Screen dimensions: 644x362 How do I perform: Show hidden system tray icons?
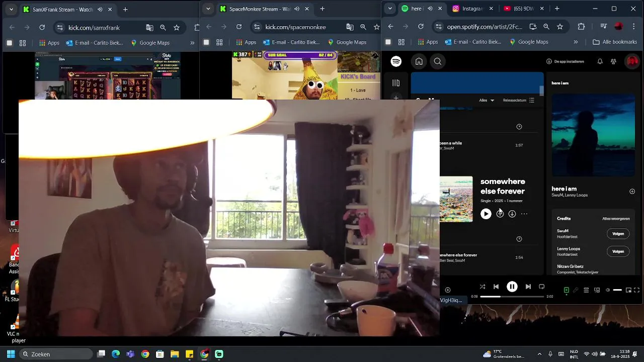click(539, 354)
